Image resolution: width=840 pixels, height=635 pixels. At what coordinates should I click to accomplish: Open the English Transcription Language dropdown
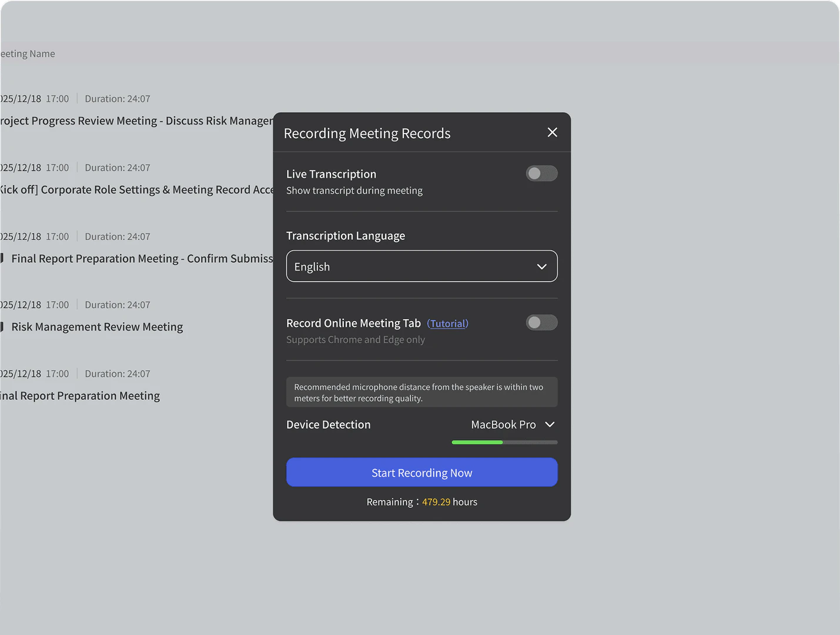pyautogui.click(x=421, y=266)
